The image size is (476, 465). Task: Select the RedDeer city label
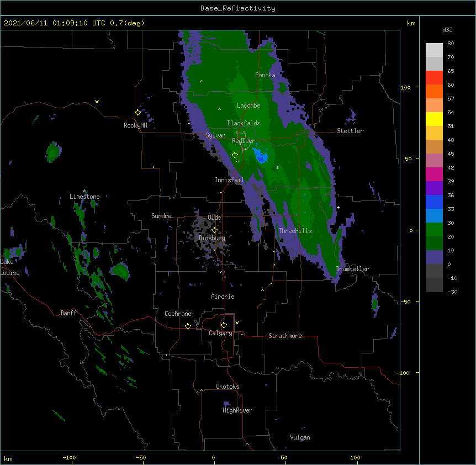[x=244, y=141]
